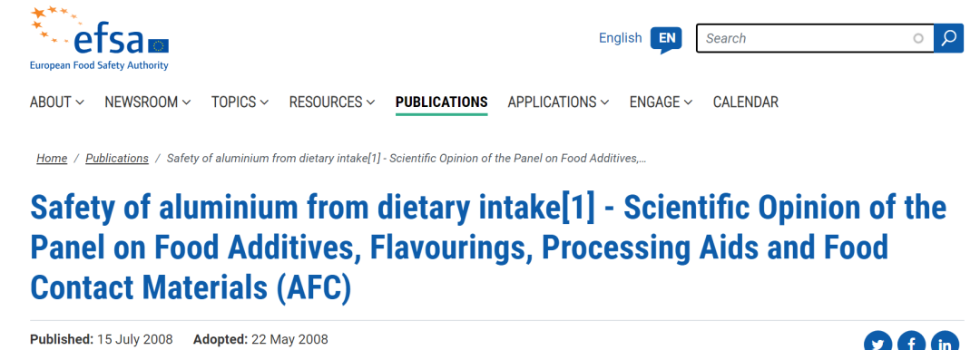Click the search magnifier button
The width and height of the screenshot is (980, 350).
click(949, 38)
